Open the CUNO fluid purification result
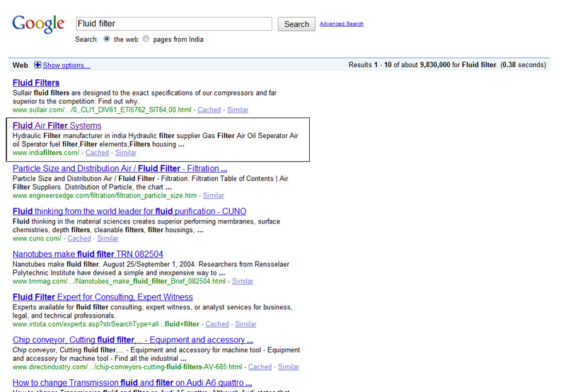The image size is (566, 392). pyautogui.click(x=129, y=212)
